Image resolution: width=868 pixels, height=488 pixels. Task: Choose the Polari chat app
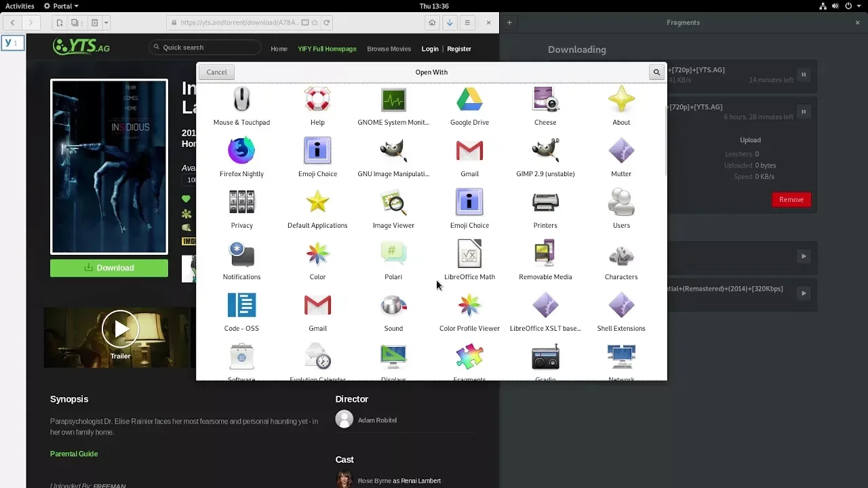393,255
